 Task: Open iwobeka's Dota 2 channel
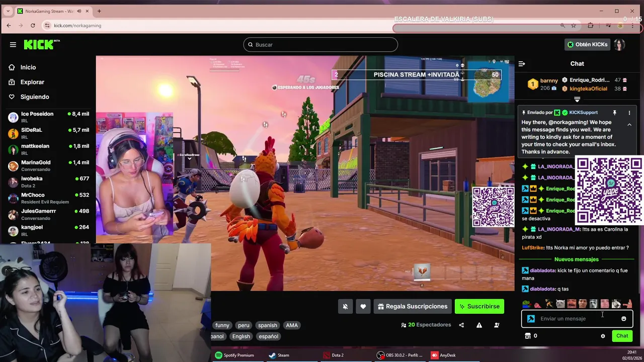point(48,182)
